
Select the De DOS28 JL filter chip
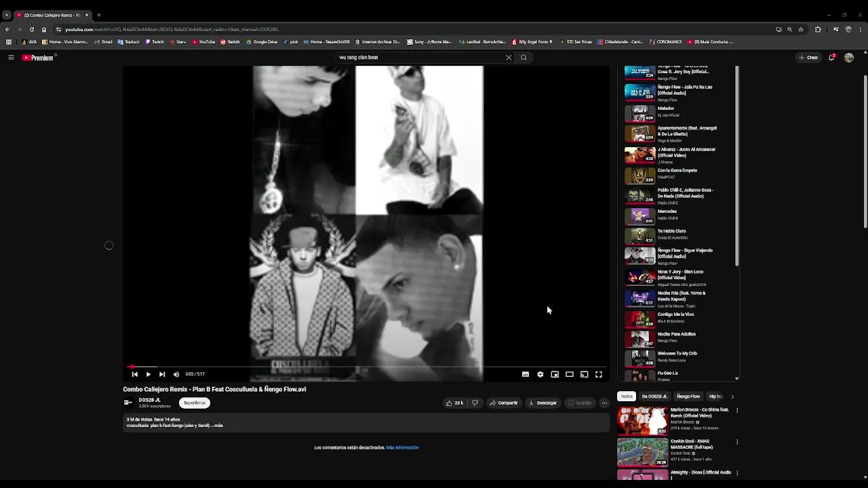(654, 396)
